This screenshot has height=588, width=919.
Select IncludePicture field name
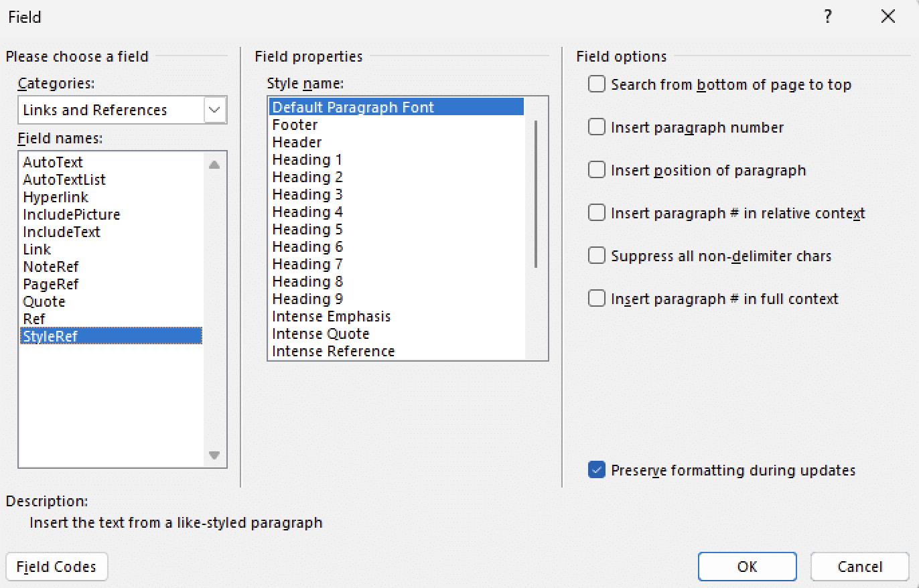(72, 215)
